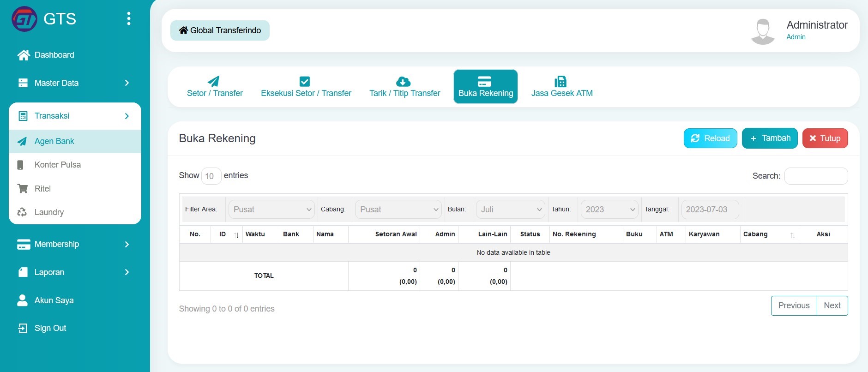The height and width of the screenshot is (372, 868).
Task: Click the Laundry recycle icon
Action: (22, 212)
